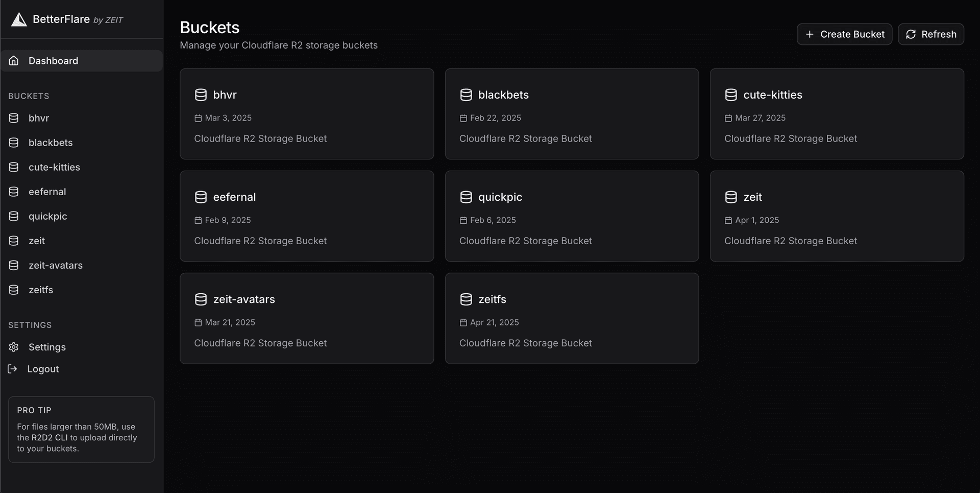
Task: Open the Dashboard sidebar item
Action: pyautogui.click(x=82, y=61)
